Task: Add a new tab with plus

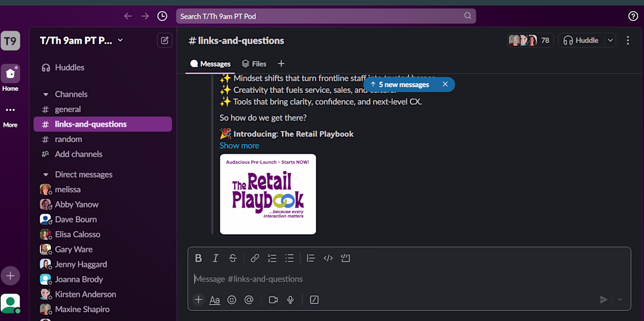Action: [281, 64]
